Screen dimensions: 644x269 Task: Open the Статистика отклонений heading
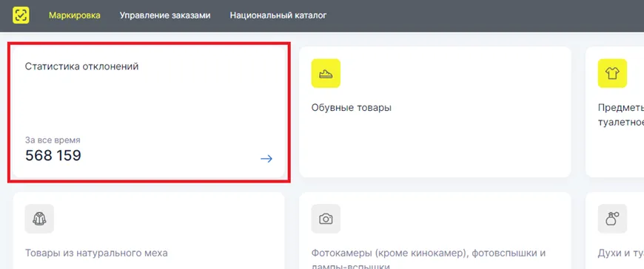click(x=81, y=67)
